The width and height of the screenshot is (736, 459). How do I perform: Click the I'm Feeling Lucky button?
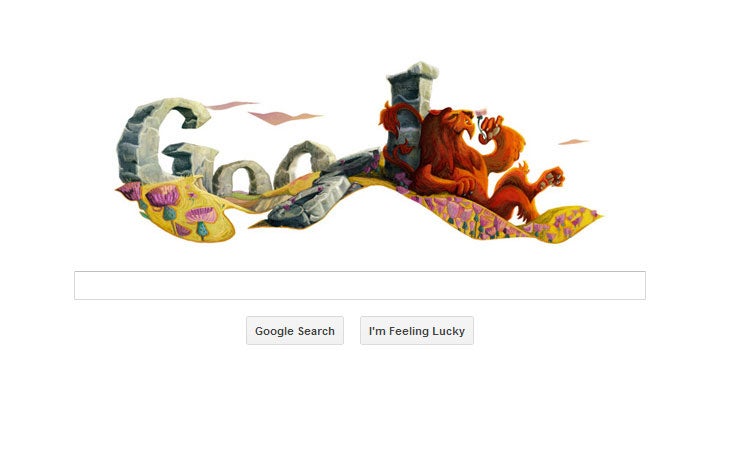(x=417, y=331)
